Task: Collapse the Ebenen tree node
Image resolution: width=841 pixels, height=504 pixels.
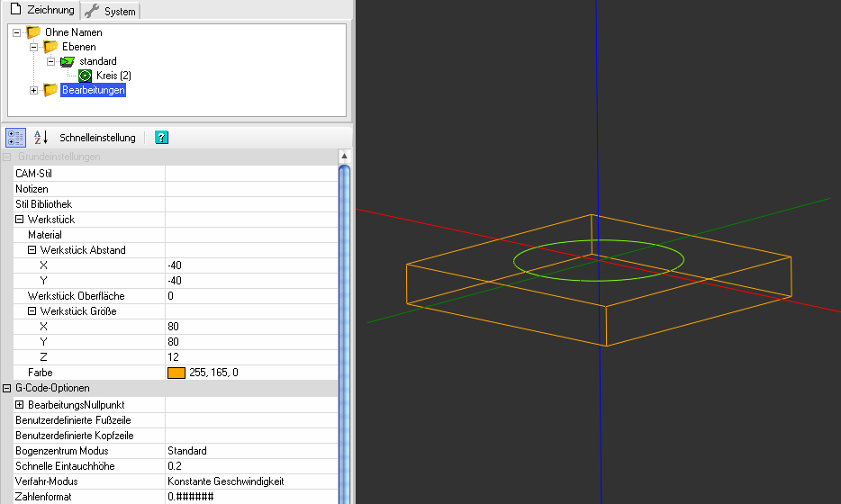Action: [34, 47]
